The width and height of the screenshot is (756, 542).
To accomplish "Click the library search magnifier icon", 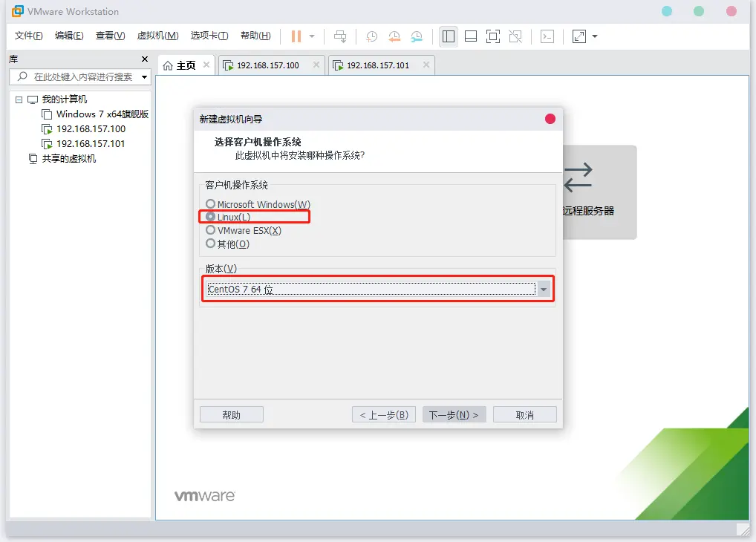I will click(22, 76).
